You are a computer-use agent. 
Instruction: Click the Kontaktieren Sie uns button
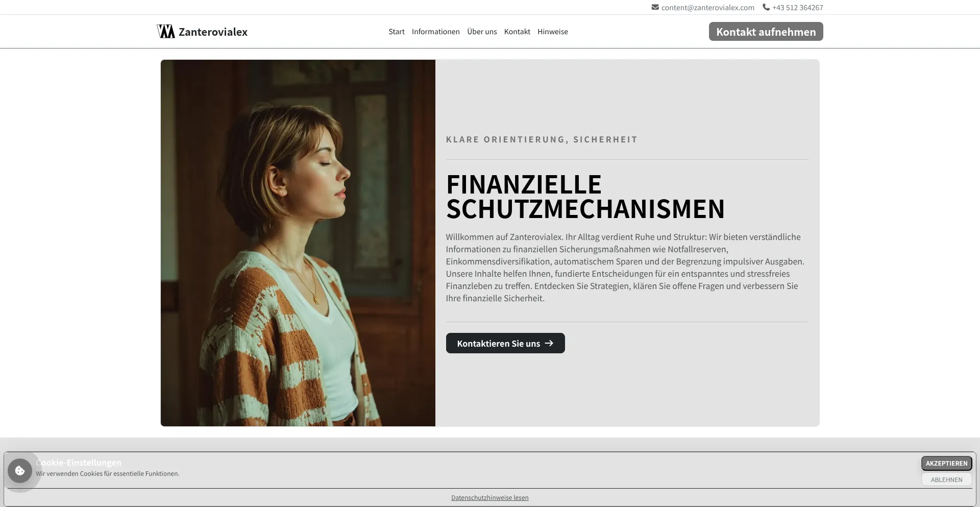click(x=505, y=343)
